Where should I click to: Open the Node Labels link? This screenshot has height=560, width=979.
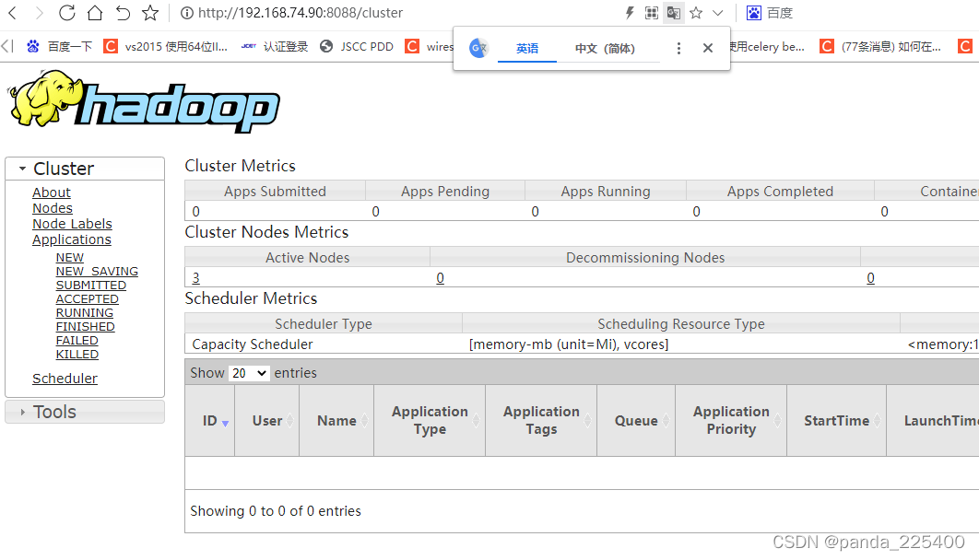point(73,224)
